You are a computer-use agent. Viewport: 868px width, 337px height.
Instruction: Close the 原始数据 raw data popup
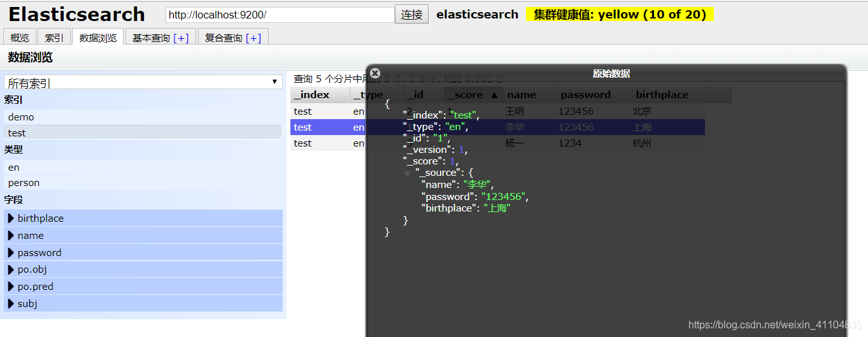coord(375,73)
